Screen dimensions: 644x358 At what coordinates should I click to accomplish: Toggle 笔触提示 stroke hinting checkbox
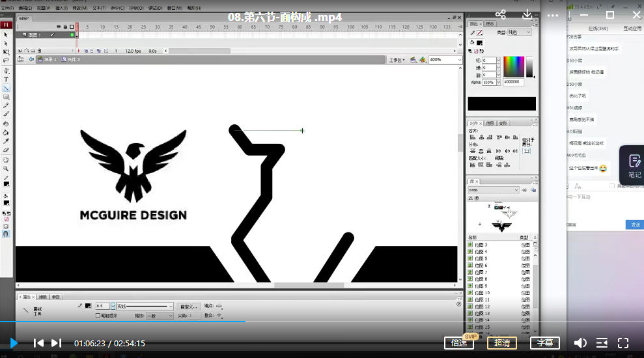pos(98,316)
